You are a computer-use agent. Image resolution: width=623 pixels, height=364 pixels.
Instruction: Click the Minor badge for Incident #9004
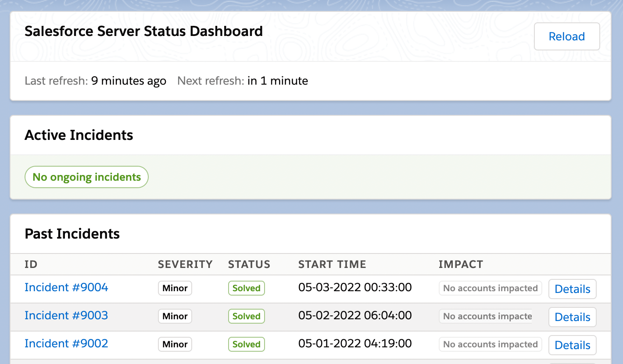[x=175, y=288]
